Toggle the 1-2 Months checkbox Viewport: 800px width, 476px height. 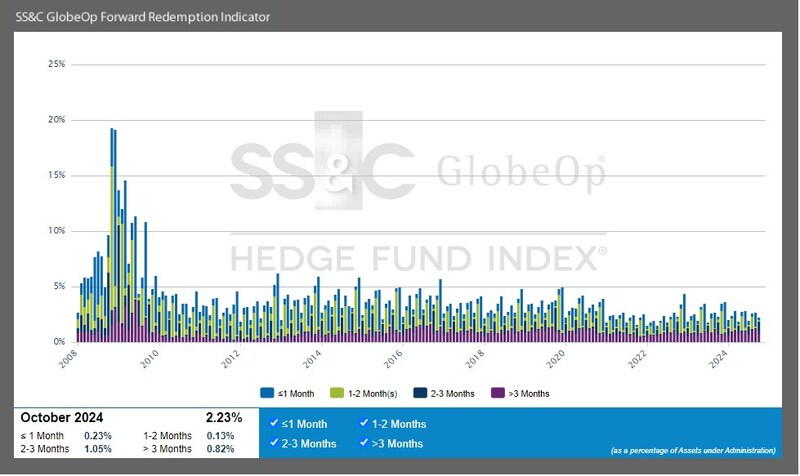click(x=364, y=423)
